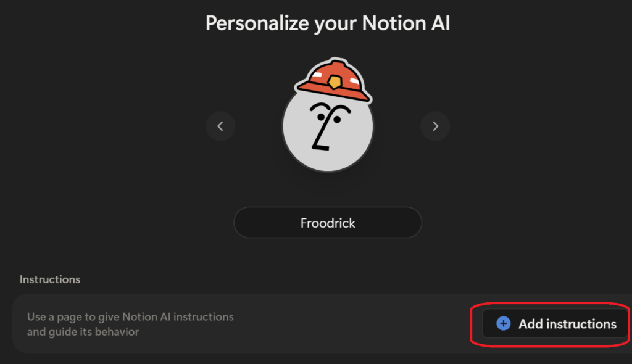Click the avatar's right eye dot
Screen dimensions: 632x364
pos(337,120)
